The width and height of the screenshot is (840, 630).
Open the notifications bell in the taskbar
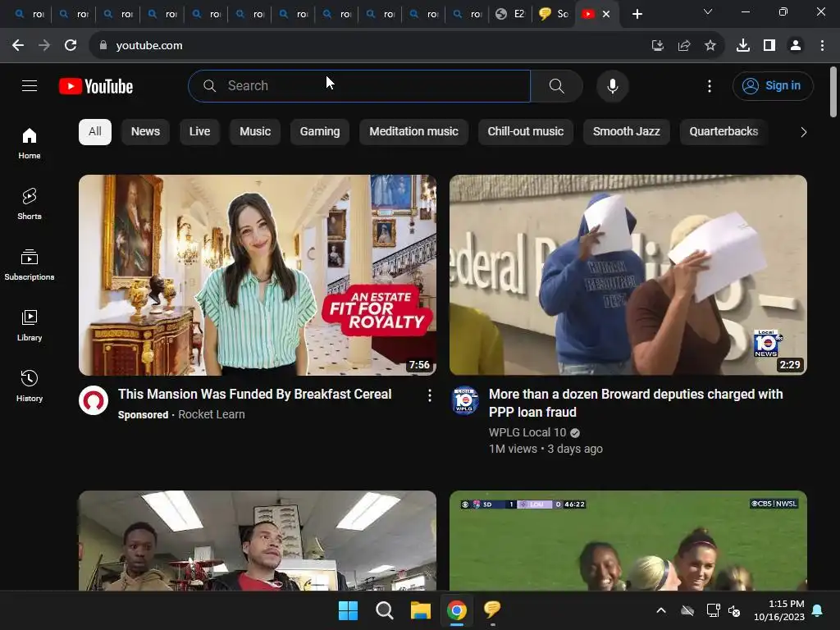pyautogui.click(x=818, y=610)
